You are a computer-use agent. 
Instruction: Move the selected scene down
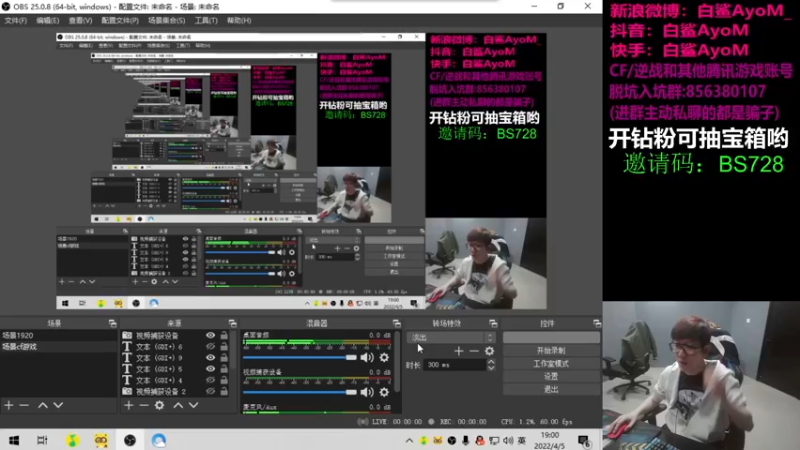[x=58, y=405]
